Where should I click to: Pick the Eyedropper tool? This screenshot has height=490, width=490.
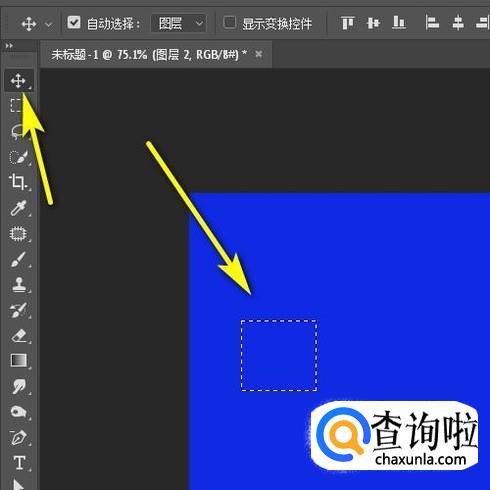click(x=18, y=208)
